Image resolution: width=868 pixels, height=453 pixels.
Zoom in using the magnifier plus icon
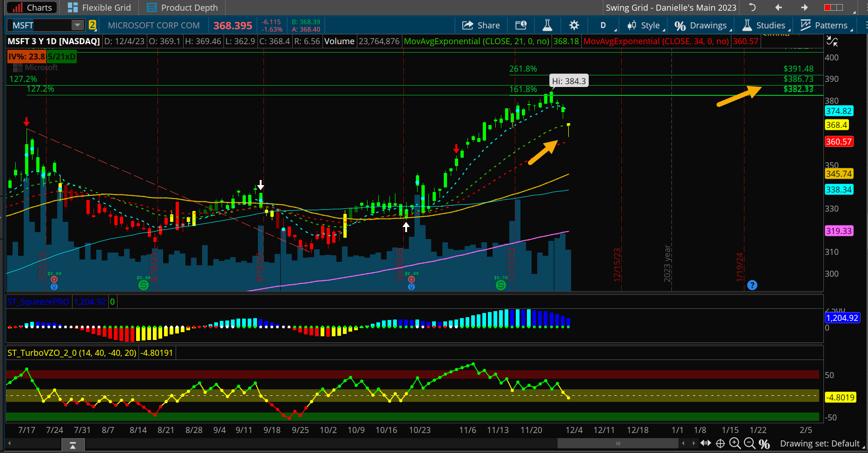735,444
